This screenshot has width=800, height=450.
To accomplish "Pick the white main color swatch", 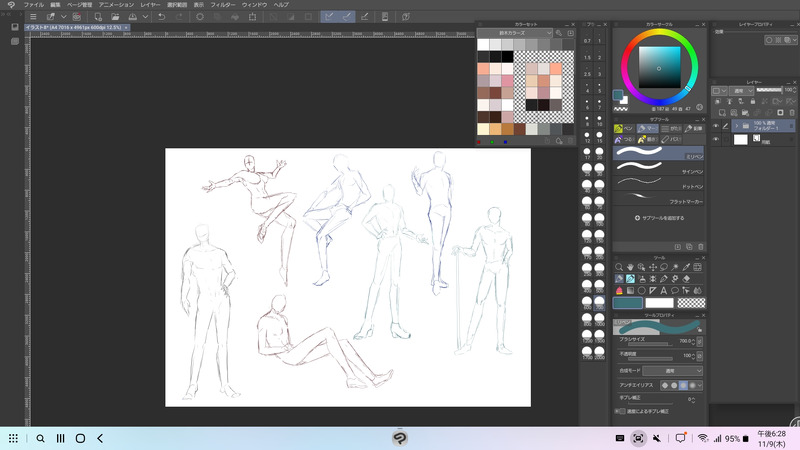I will click(659, 302).
